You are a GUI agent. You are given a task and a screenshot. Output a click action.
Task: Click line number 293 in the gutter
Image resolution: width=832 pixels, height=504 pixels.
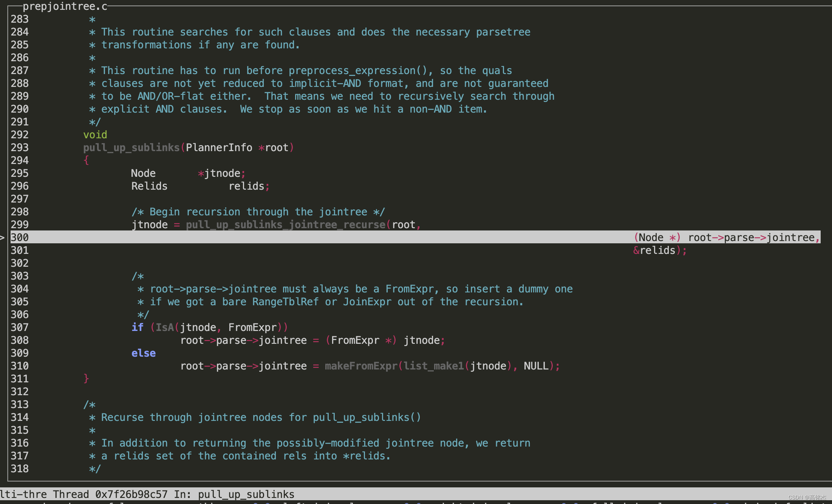20,148
